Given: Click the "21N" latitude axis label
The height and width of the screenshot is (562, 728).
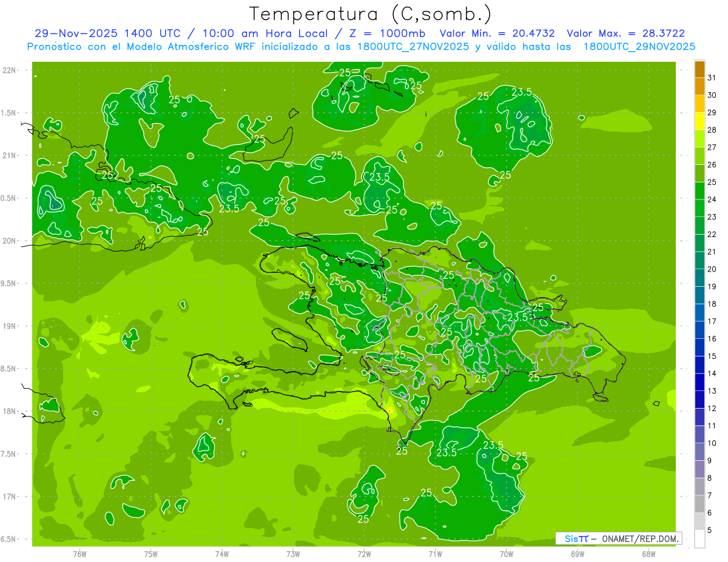Looking at the screenshot, I should click(9, 155).
